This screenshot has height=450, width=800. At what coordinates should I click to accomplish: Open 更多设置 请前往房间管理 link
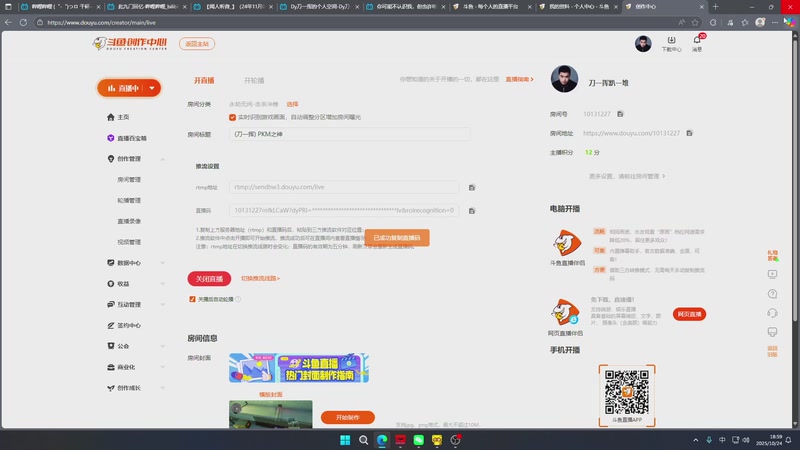(x=627, y=177)
